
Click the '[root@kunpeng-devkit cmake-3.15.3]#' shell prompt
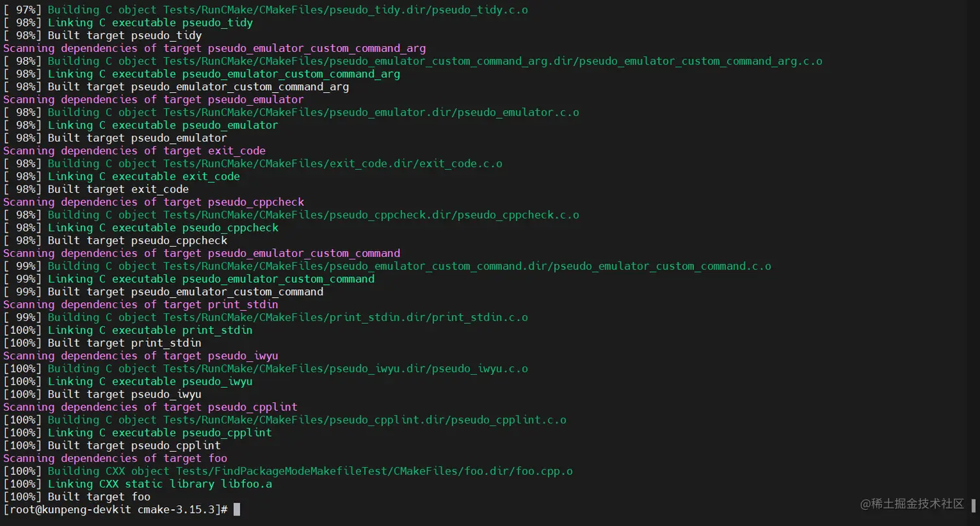(x=115, y=510)
